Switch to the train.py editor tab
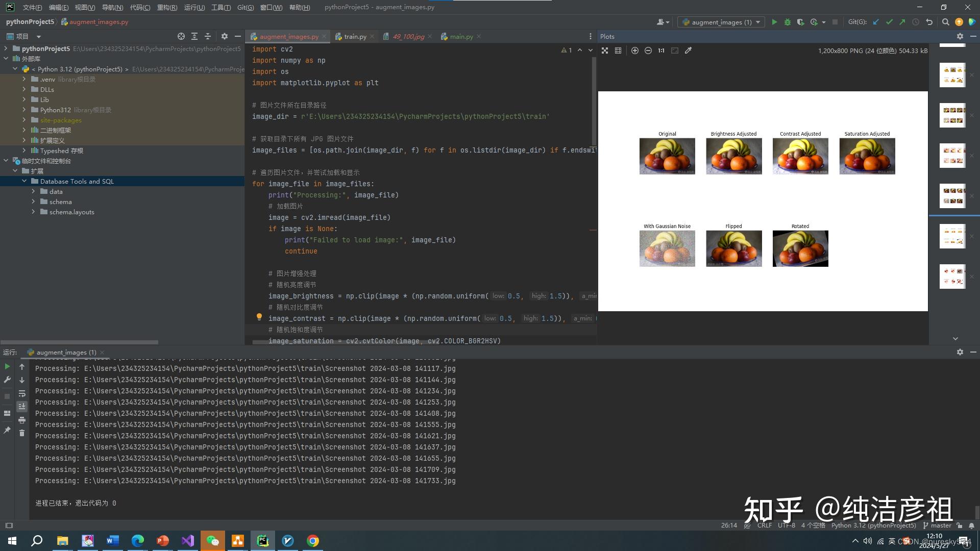 coord(355,36)
